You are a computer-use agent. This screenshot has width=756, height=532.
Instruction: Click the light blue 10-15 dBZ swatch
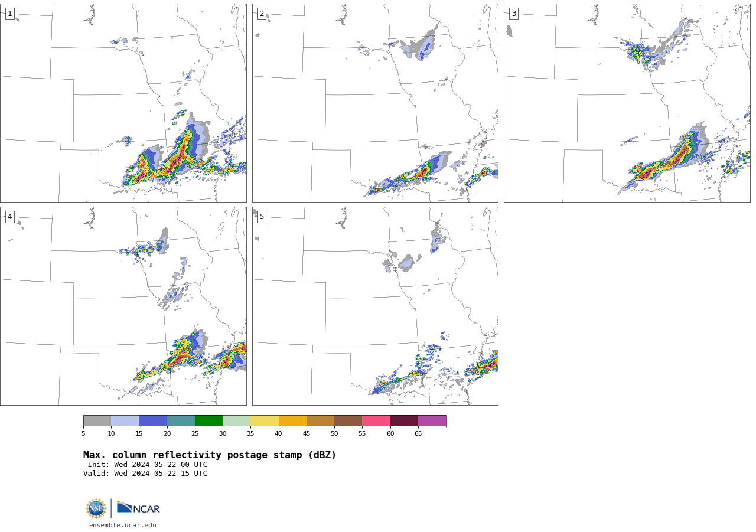125,421
